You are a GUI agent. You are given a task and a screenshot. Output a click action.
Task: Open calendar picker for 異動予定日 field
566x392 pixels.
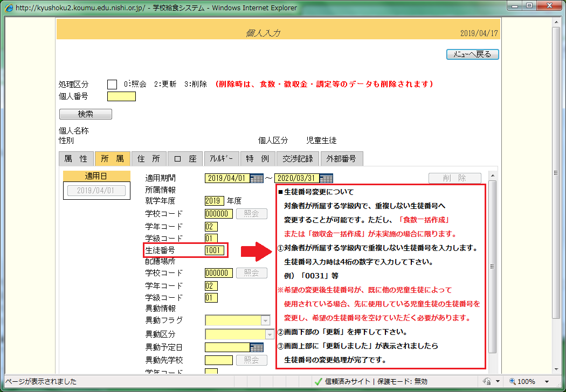point(257,347)
